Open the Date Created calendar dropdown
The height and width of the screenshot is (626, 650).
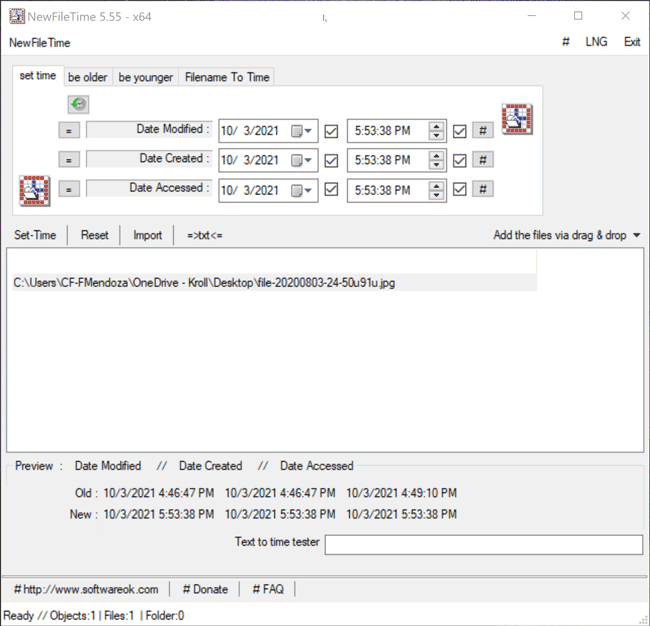pos(302,160)
